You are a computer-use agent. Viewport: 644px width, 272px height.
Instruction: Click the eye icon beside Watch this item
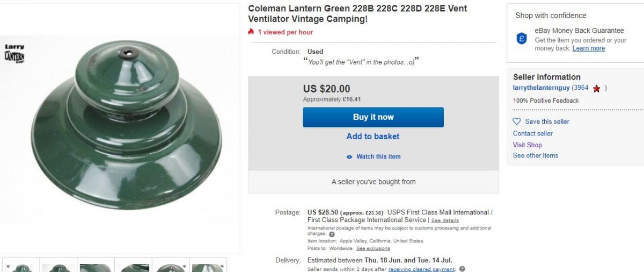(x=349, y=157)
